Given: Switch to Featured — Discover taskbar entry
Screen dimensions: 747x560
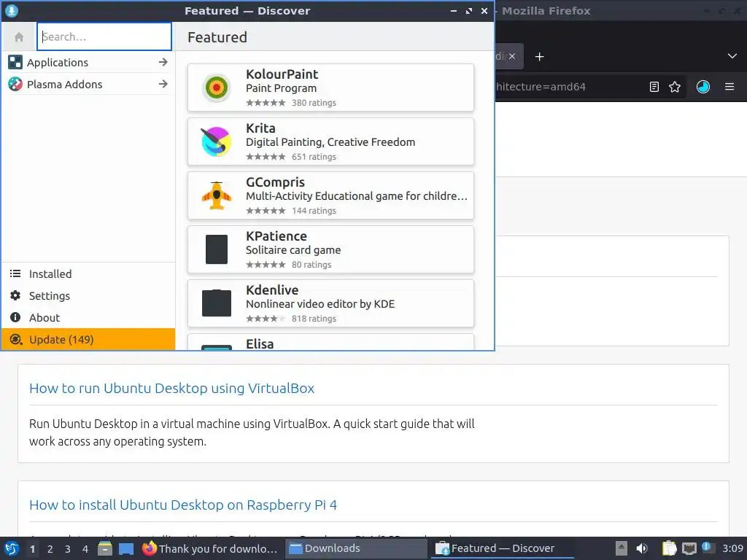Looking at the screenshot, I should (x=502, y=548).
